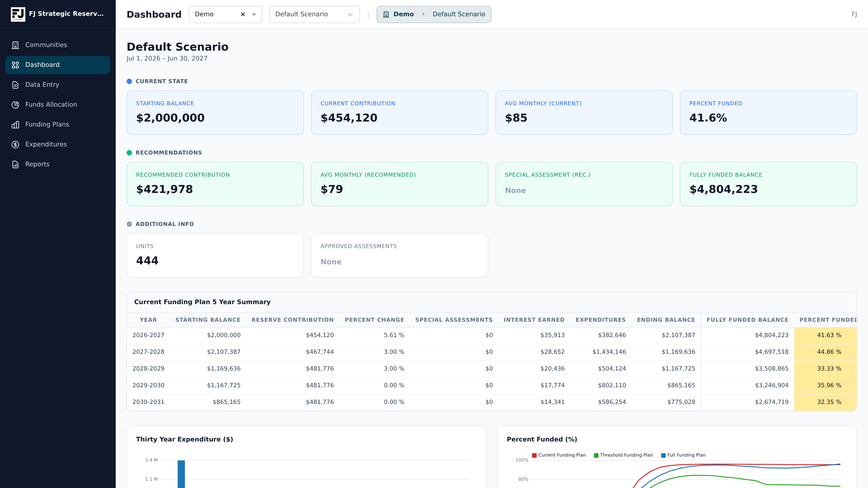Click the Demo Default Scenario breadcrumb pill
This screenshot has width=868, height=488.
tap(434, 14)
